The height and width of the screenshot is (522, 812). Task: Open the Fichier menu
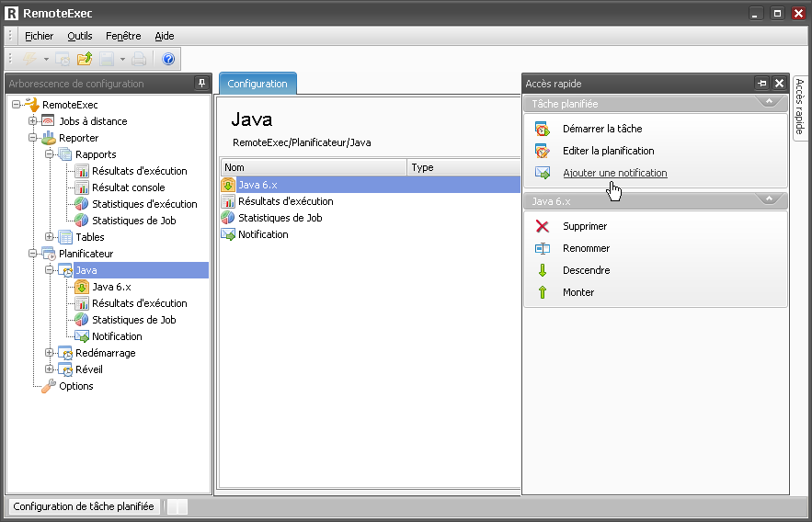click(x=39, y=36)
